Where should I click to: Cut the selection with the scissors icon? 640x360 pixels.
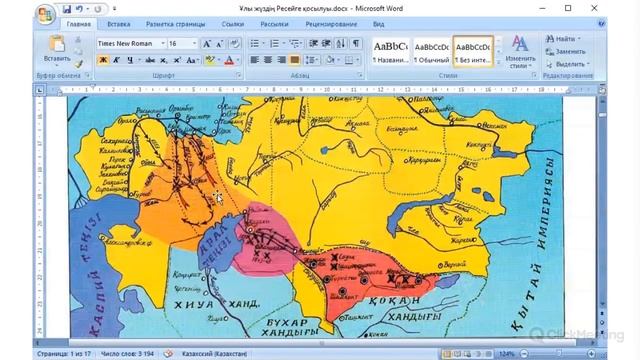78,40
